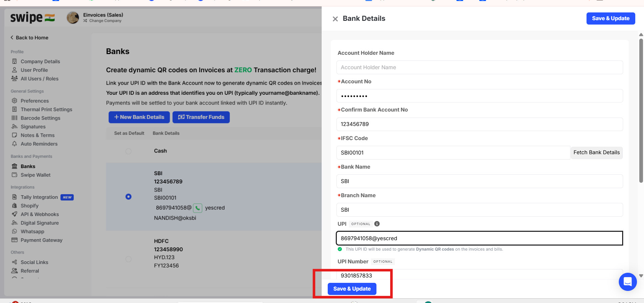The width and height of the screenshot is (644, 303).
Task: Open Company Details settings
Action: (40, 61)
